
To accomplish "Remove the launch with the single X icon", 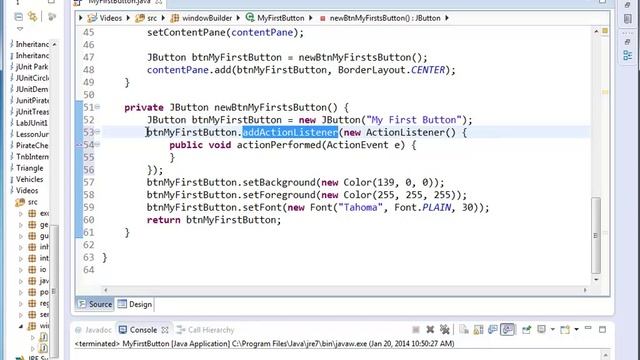I will pyautogui.click(x=430, y=329).
